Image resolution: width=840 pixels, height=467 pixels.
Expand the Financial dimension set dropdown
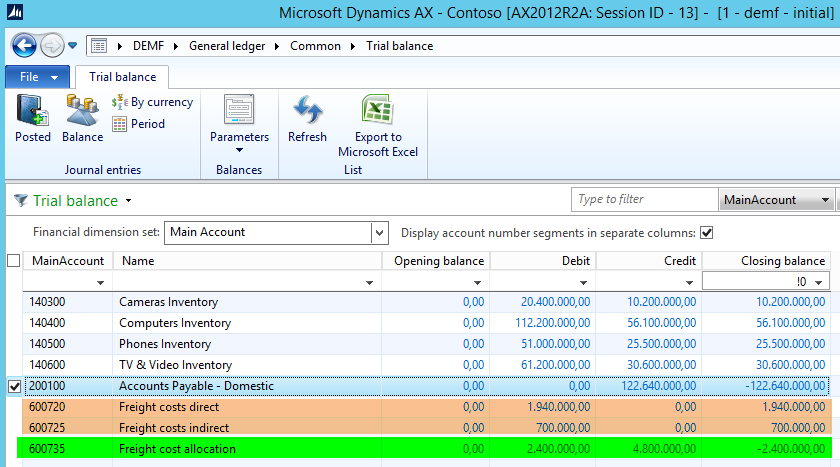pos(379,233)
